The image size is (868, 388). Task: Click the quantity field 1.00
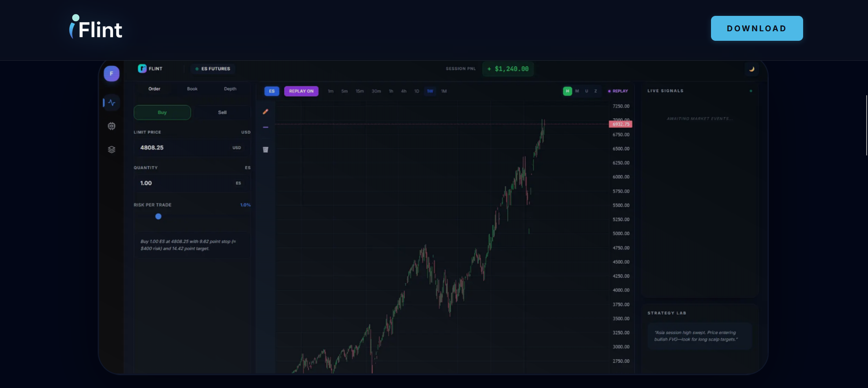point(192,183)
